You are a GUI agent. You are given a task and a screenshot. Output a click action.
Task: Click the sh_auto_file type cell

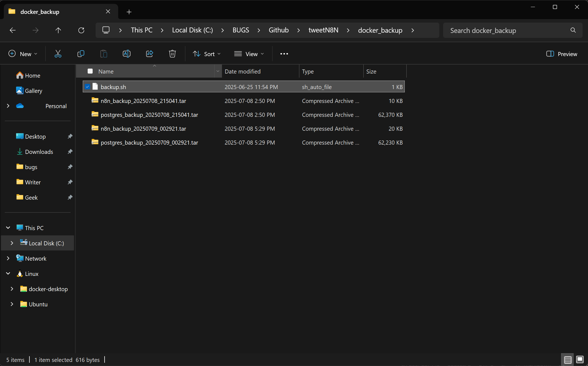317,87
